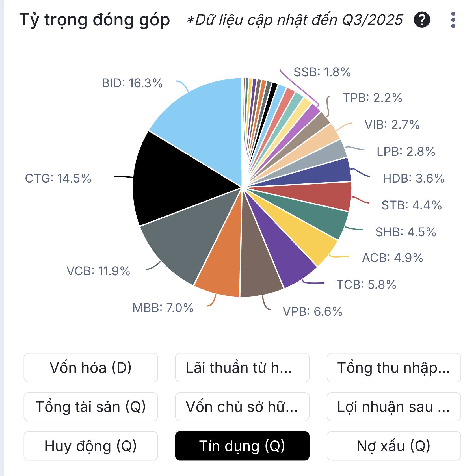Viewport: 476px width, 476px height.
Task: Show Vốn chủ sở hữ... breakdown
Action: pos(242,406)
